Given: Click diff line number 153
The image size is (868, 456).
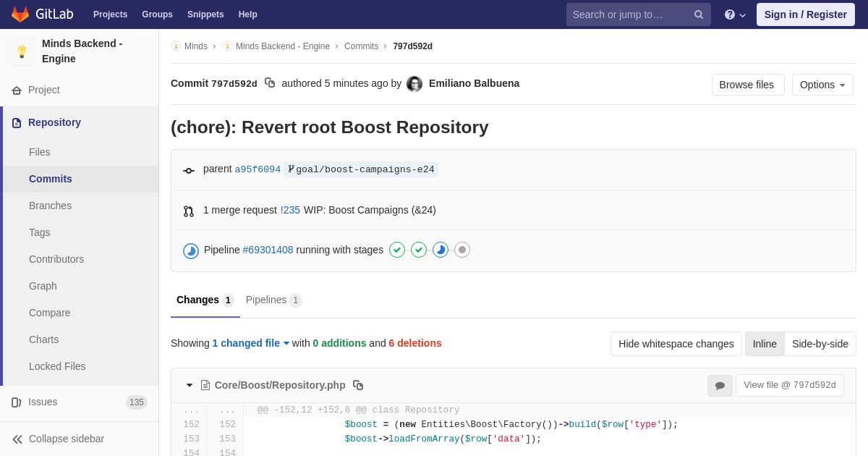Looking at the screenshot, I should 191,439.
